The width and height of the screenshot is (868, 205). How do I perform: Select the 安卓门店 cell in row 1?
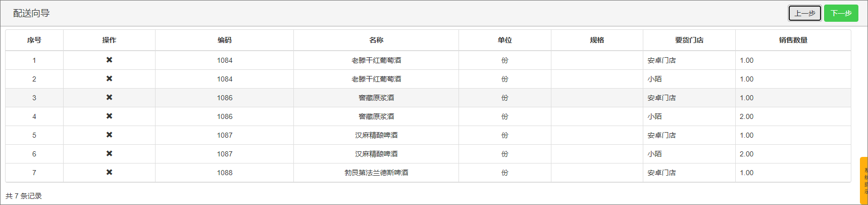tap(661, 60)
